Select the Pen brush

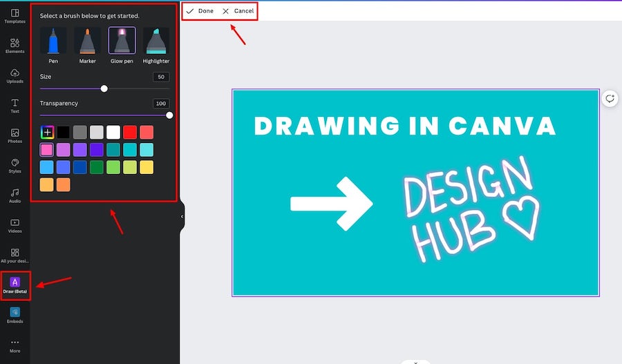pos(53,45)
